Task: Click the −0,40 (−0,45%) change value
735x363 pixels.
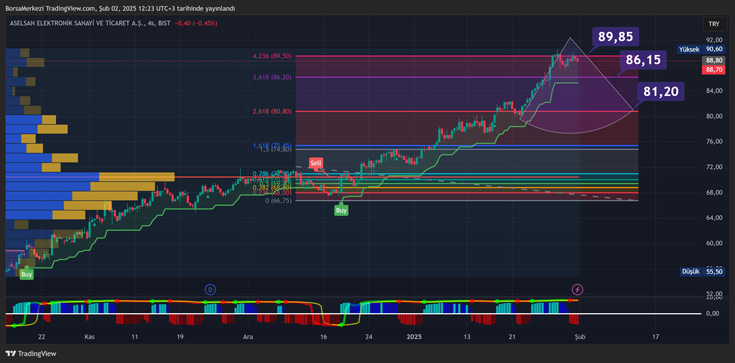Action: click(196, 23)
